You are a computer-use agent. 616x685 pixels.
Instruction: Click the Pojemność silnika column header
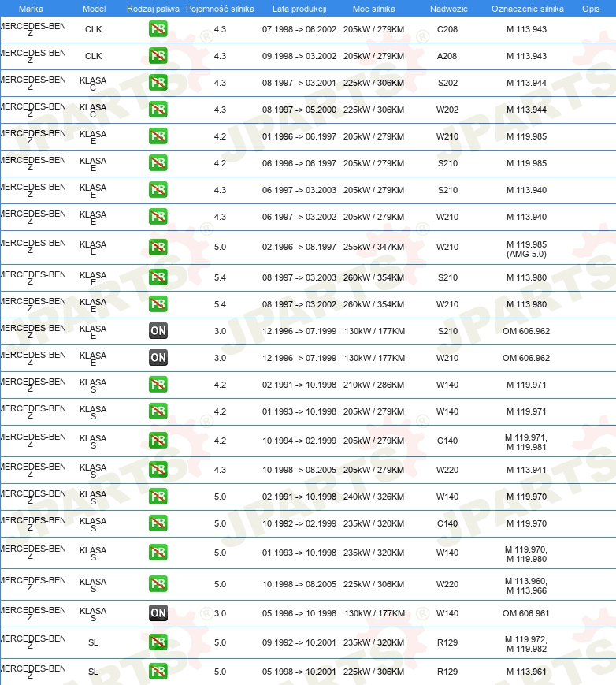220,9
